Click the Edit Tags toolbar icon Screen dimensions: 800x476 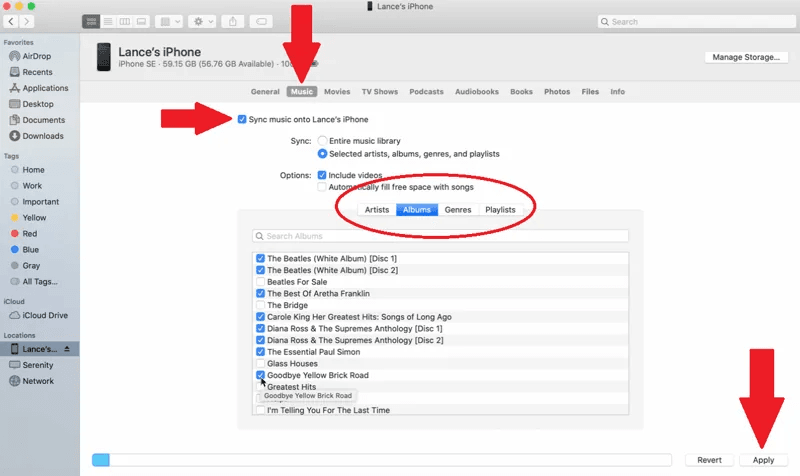pyautogui.click(x=261, y=21)
